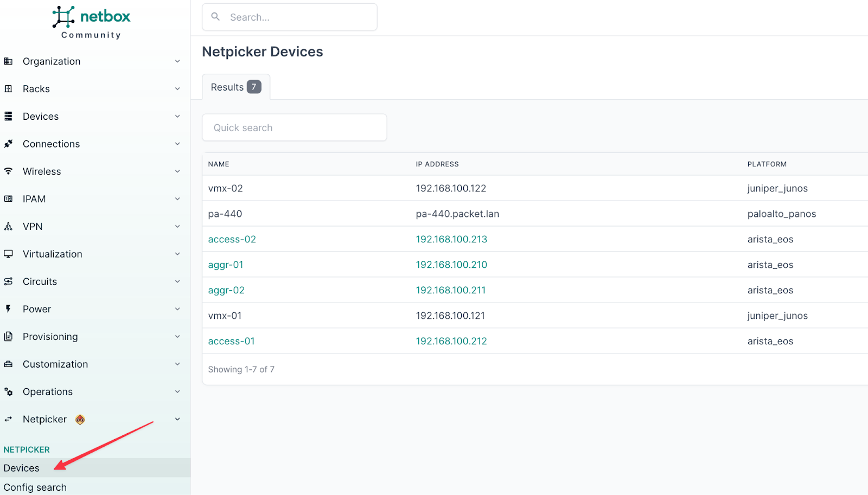The image size is (868, 495).
Task: Select the vmx-02 name cell
Action: [x=226, y=188]
